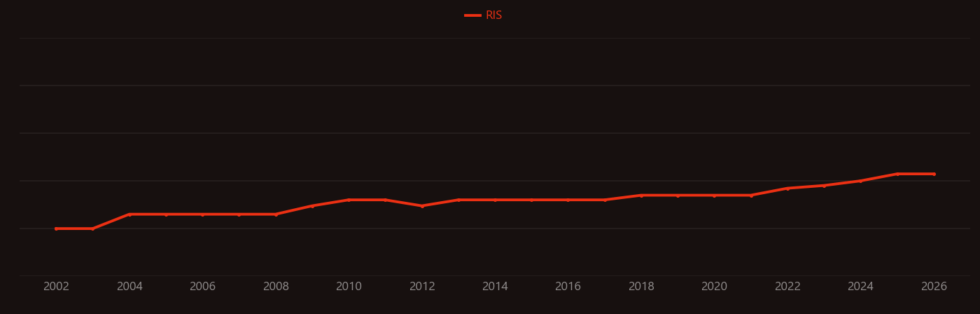This screenshot has width=980, height=314.
Task: Click the 2012 x-axis label
Action: pyautogui.click(x=422, y=287)
